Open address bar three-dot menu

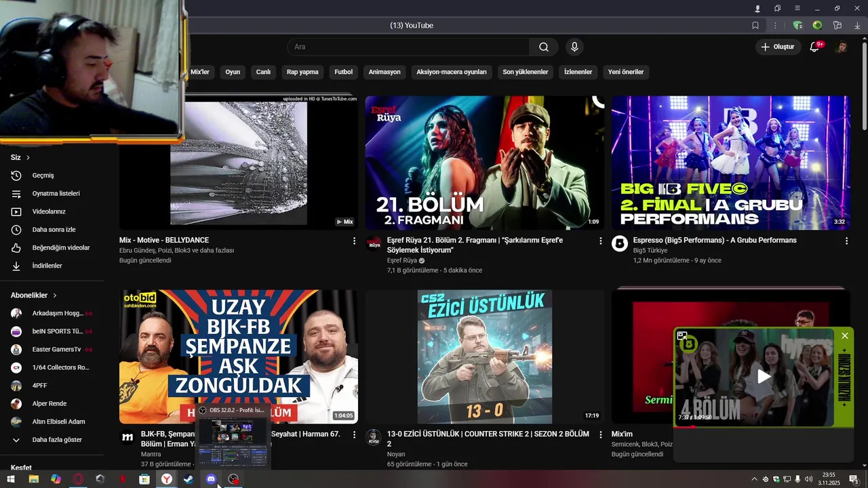[775, 25]
